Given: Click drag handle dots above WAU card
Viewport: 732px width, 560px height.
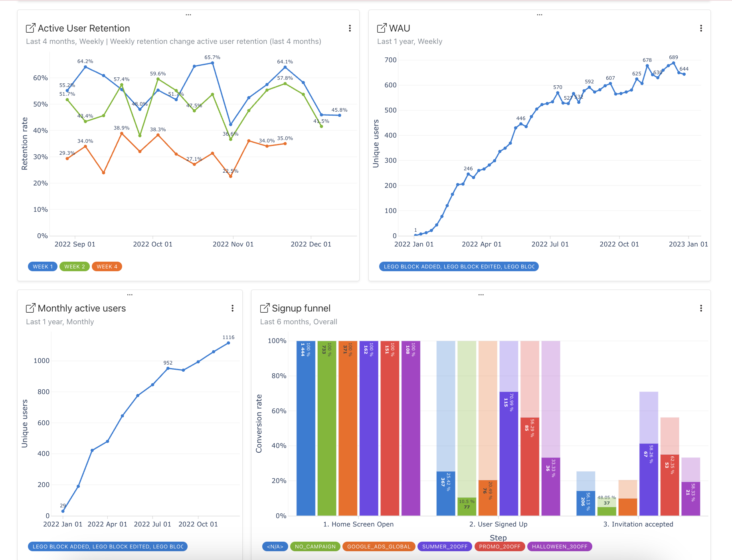Looking at the screenshot, I should (x=540, y=15).
